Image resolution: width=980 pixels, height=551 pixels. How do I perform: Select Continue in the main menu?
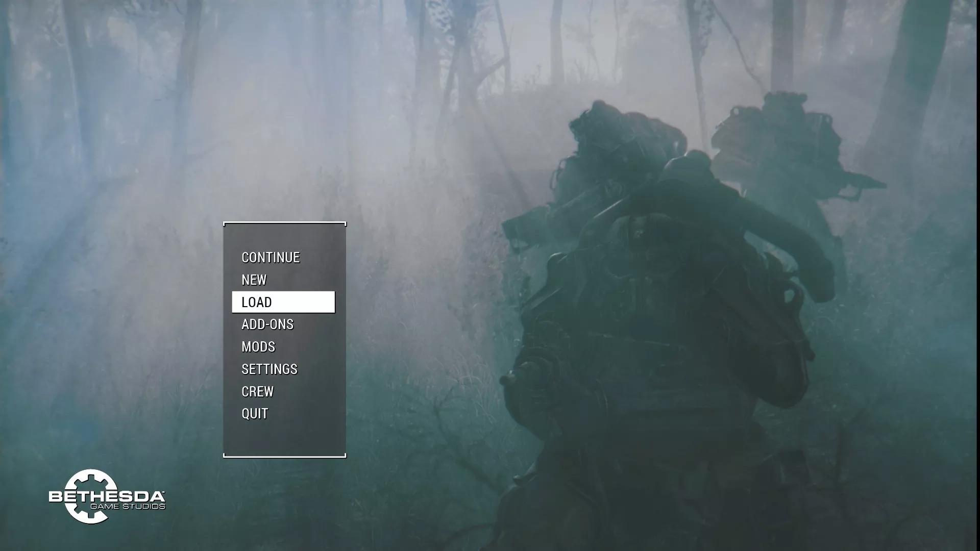coord(271,258)
